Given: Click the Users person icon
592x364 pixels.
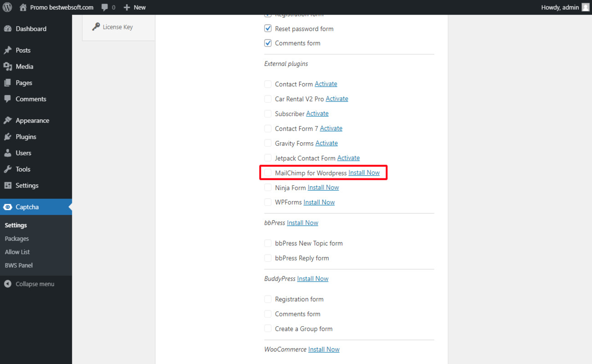Looking at the screenshot, I should [x=8, y=153].
